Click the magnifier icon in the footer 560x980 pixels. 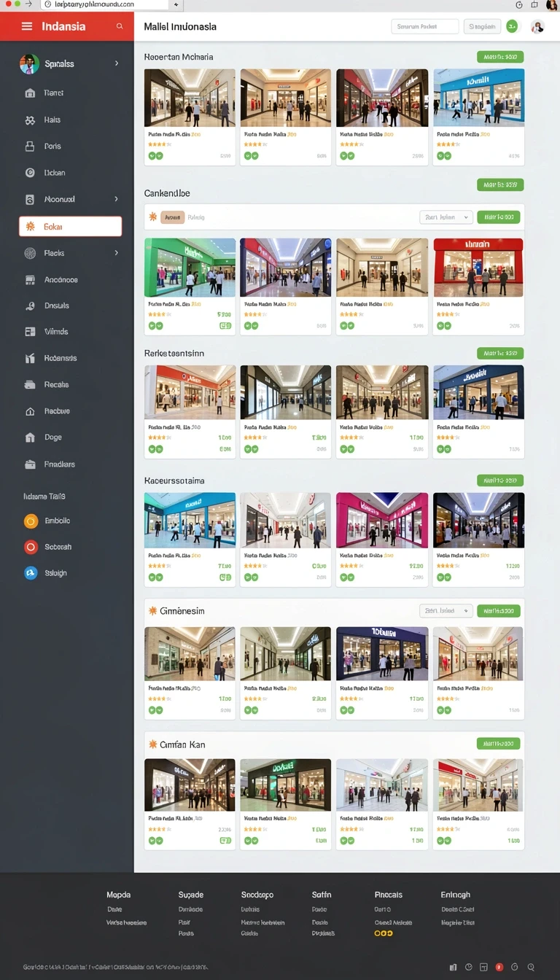tap(531, 967)
